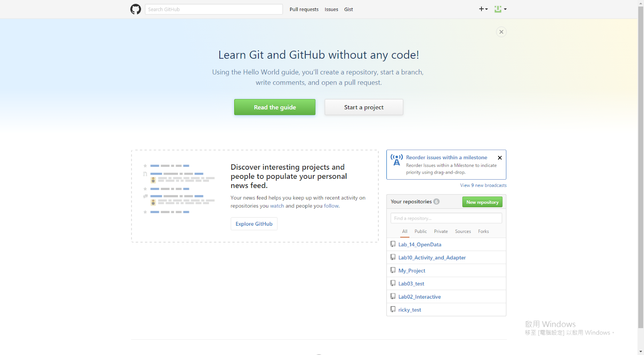644x355 pixels.
Task: Open the Lab_14_OpenData repository
Action: click(x=420, y=245)
